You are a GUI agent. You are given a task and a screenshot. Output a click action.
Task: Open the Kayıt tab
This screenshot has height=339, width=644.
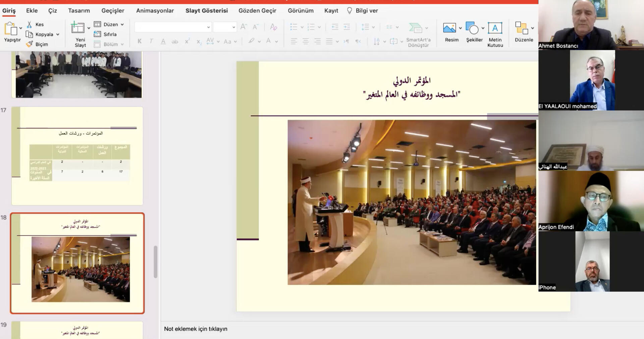pos(331,11)
